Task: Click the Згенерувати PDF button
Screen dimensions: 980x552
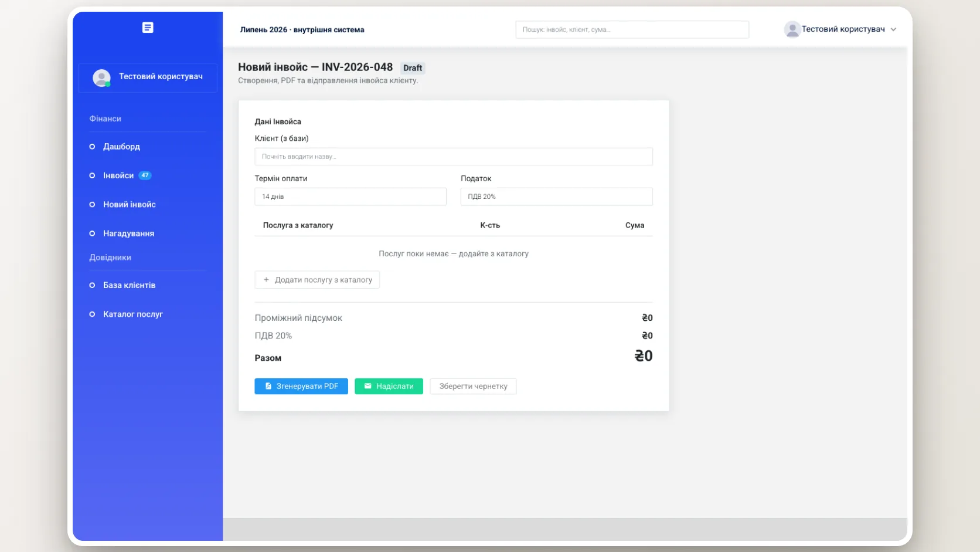Action: tap(301, 386)
